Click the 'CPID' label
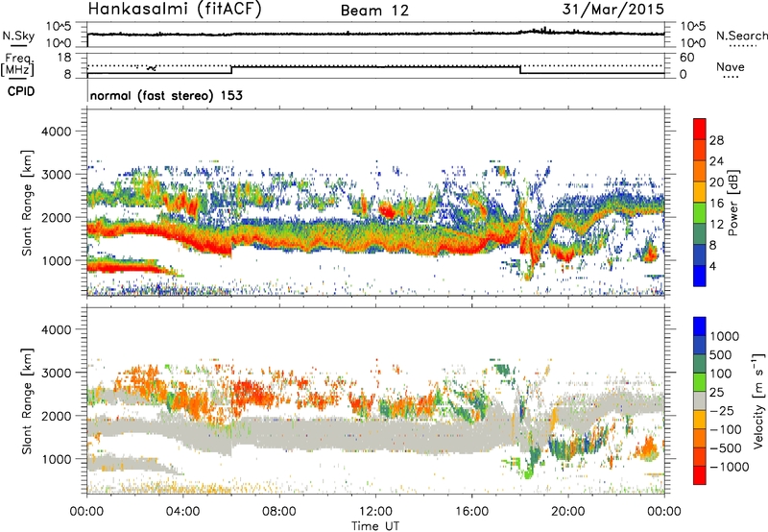 click(21, 91)
